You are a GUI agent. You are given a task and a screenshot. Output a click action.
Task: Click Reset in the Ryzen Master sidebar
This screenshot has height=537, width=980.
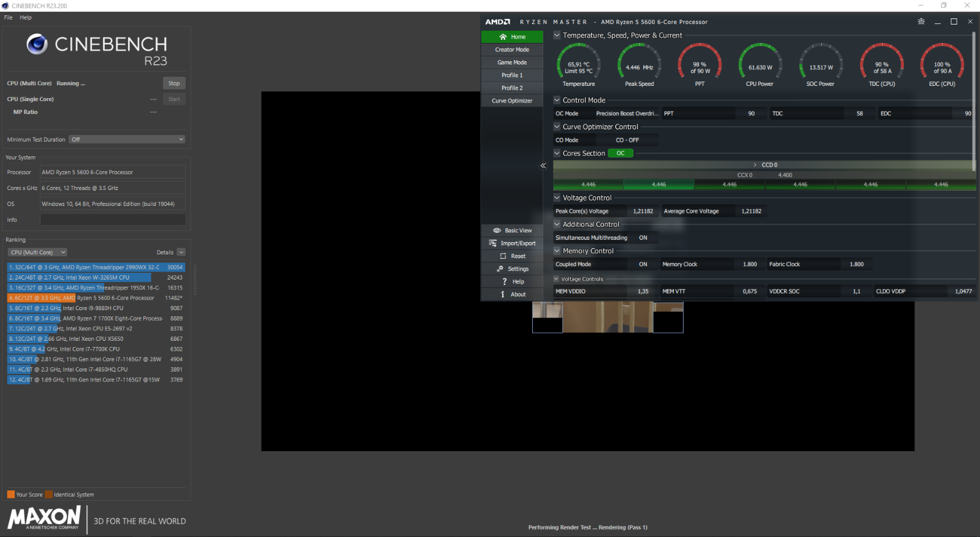point(512,256)
